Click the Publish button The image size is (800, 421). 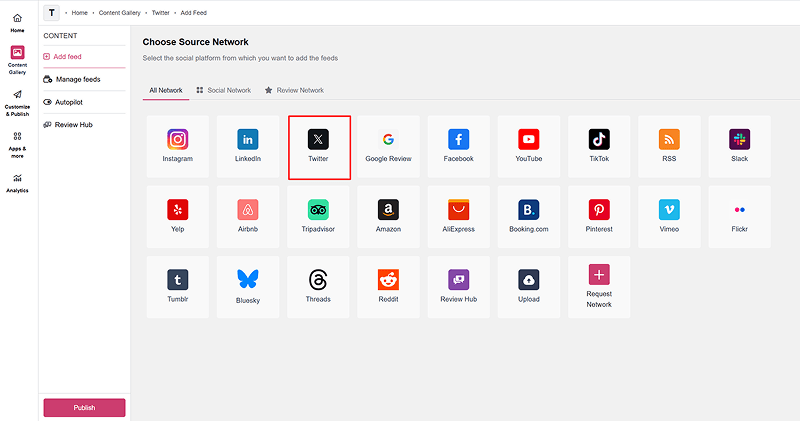[x=84, y=408]
